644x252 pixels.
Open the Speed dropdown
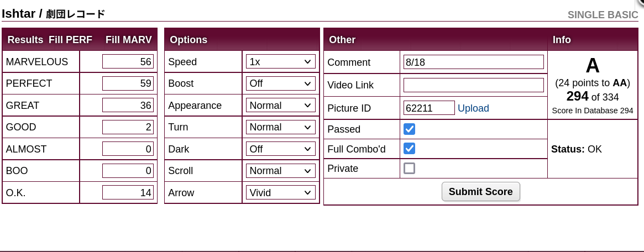[x=280, y=61]
